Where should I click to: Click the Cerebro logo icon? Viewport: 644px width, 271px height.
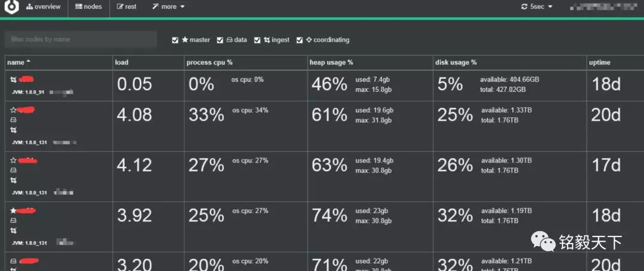click(12, 7)
